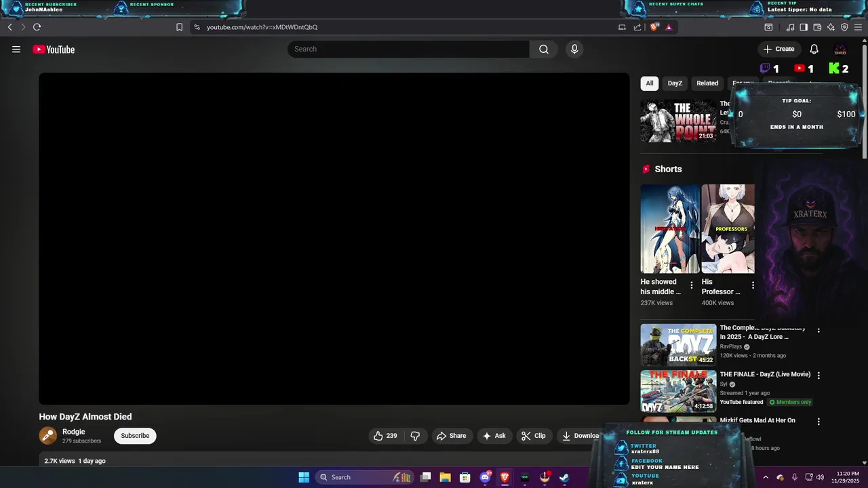Open the Brave media playlist music icon
Image resolution: width=868 pixels, height=488 pixels.
tap(790, 27)
